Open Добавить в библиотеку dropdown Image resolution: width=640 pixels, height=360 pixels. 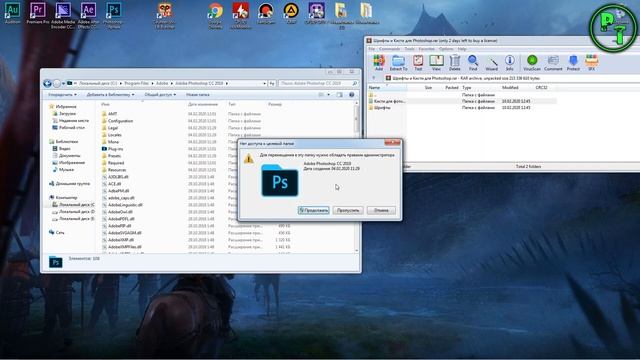tap(110, 95)
